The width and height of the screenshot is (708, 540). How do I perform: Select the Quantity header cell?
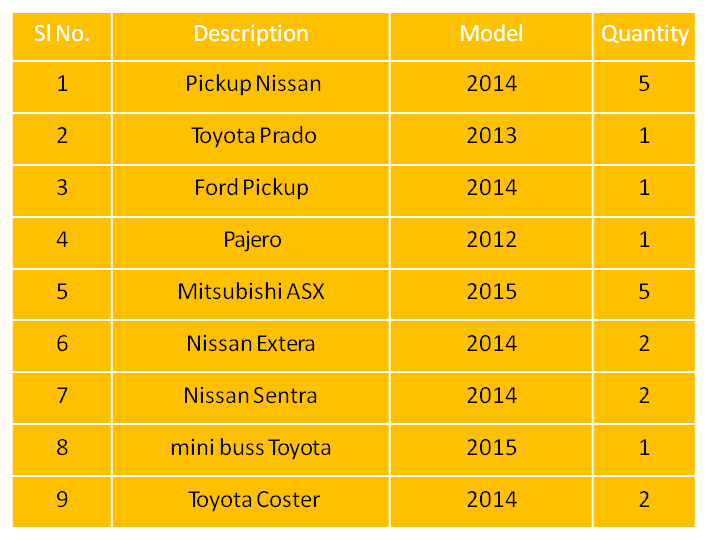[x=644, y=36]
